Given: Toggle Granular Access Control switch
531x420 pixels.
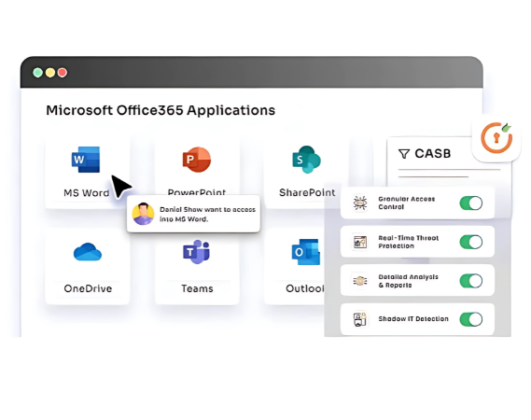Looking at the screenshot, I should pos(471,203).
